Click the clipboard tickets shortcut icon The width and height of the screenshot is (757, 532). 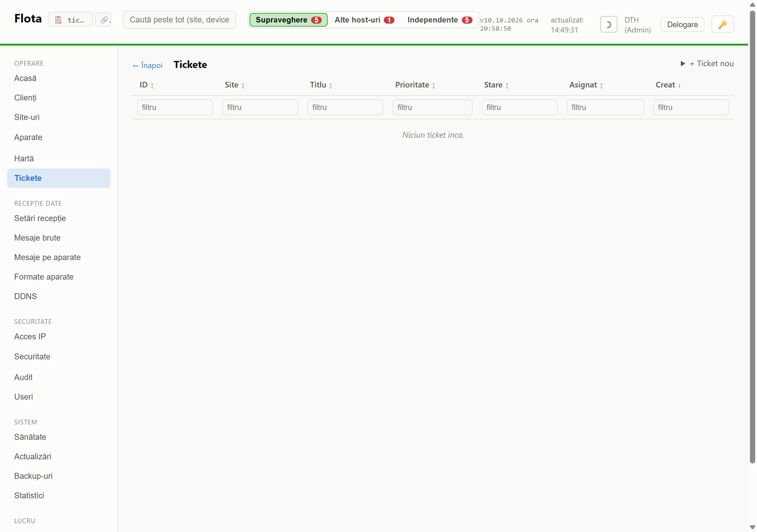click(x=70, y=20)
